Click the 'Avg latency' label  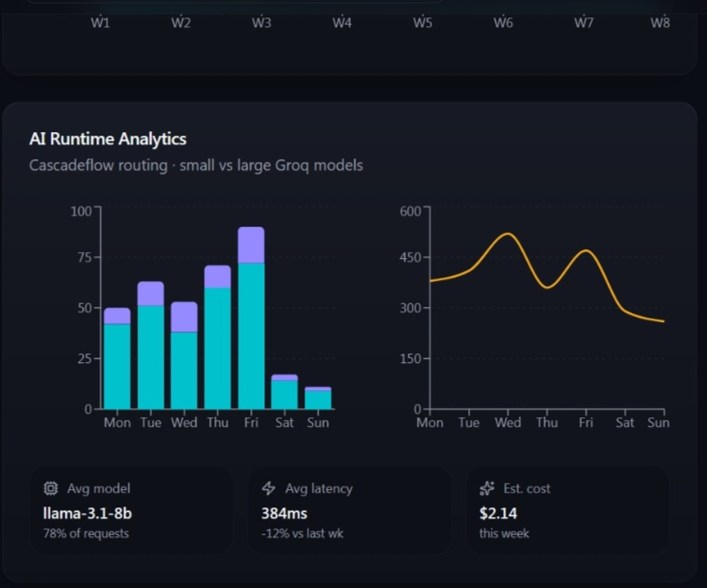pyautogui.click(x=318, y=488)
